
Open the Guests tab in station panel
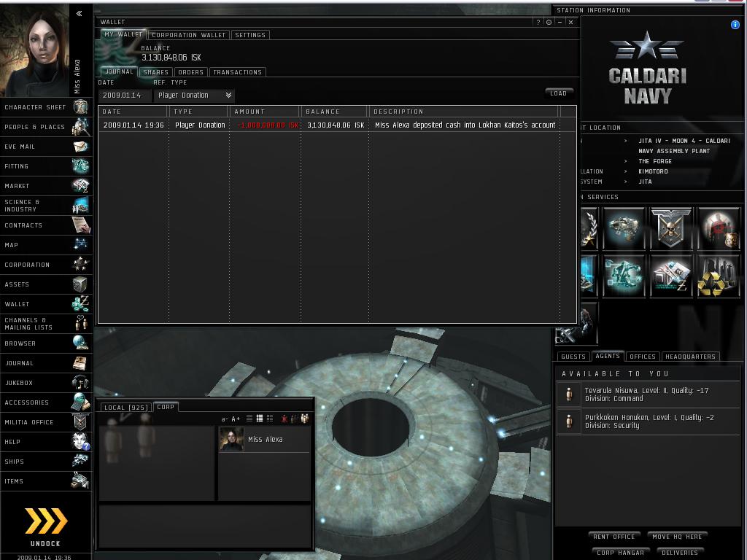pyautogui.click(x=573, y=356)
